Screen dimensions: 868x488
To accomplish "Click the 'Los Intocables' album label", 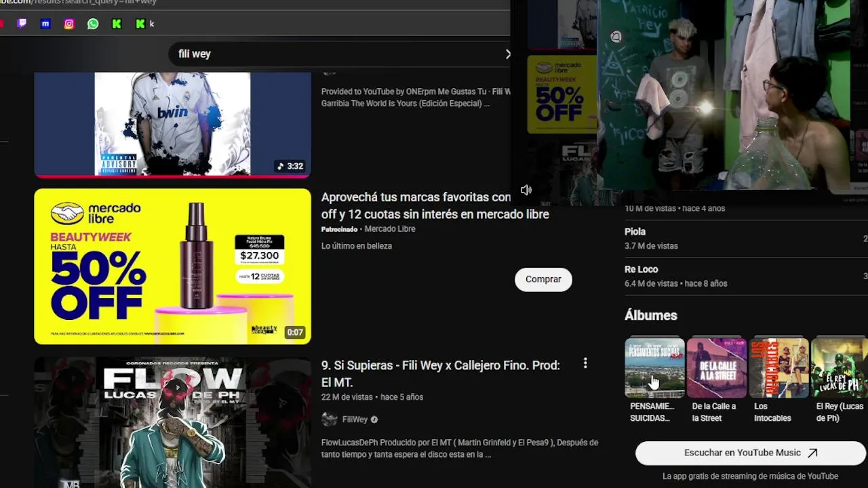I will point(772,412).
